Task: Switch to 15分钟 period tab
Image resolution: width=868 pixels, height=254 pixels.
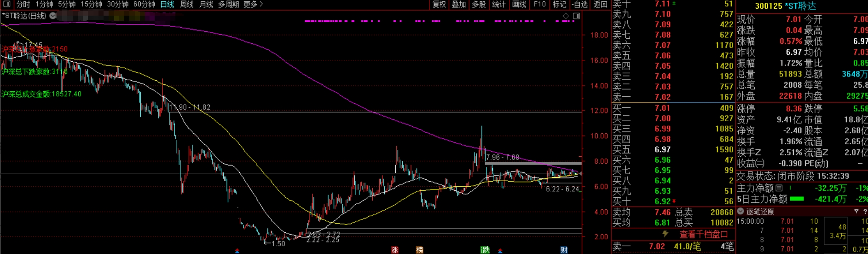Action: click(91, 4)
